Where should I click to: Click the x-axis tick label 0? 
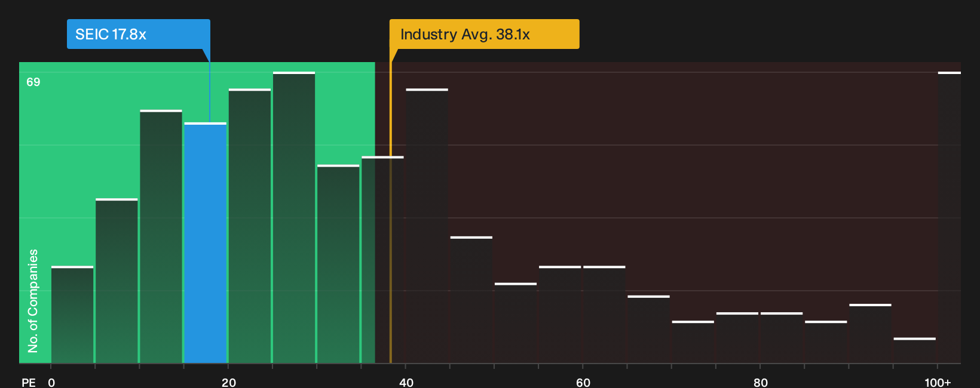[51, 383]
